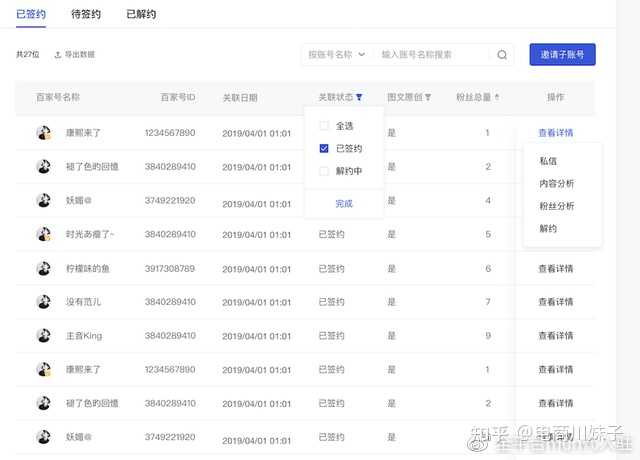Click the 已签约 status in 主音King row

[331, 336]
